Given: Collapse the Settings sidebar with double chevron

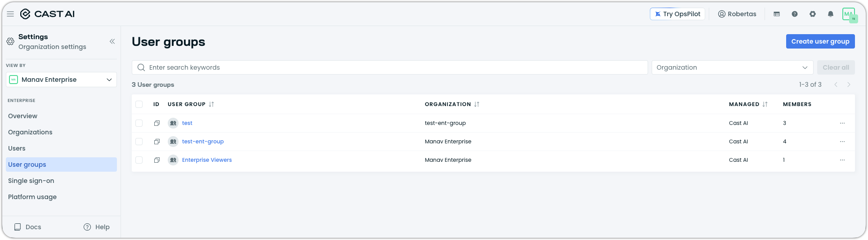Looking at the screenshot, I should tap(112, 41).
